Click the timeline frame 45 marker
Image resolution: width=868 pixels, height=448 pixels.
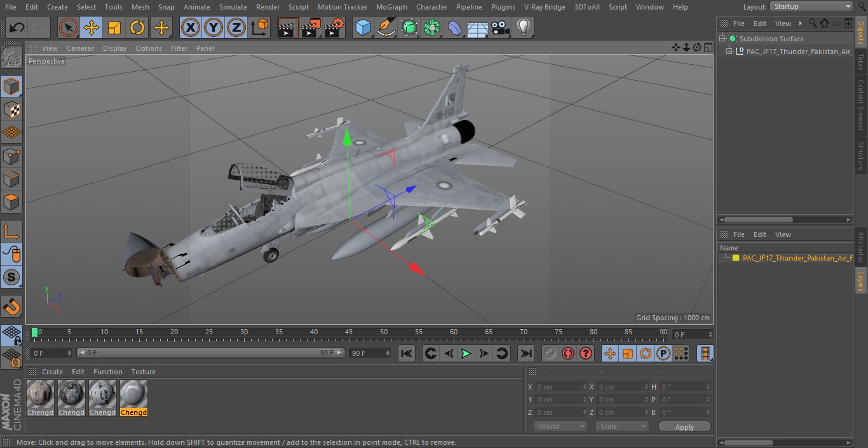coord(349,332)
